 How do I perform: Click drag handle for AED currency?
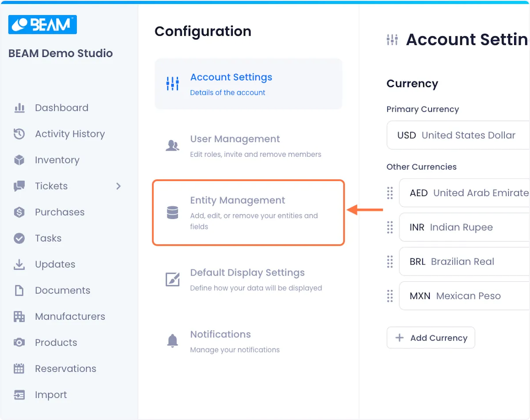390,193
